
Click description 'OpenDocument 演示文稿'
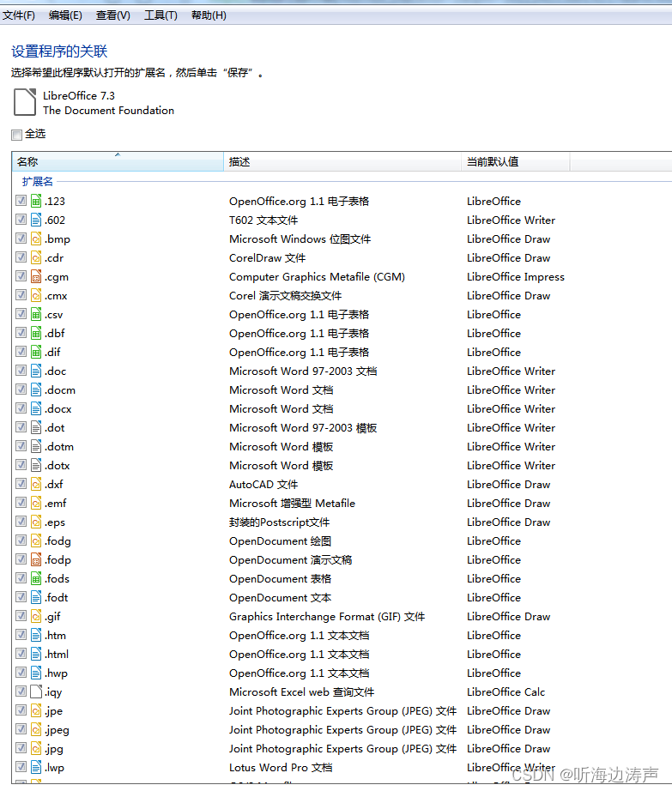[x=291, y=559]
